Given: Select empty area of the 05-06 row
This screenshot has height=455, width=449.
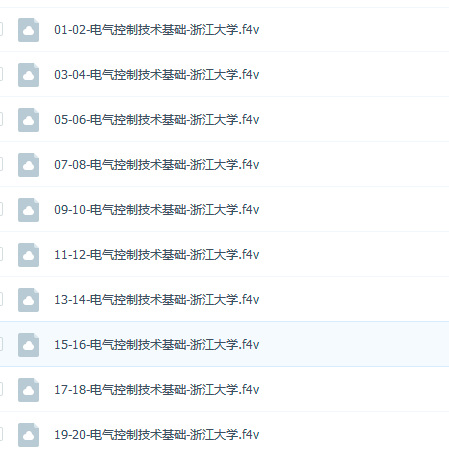Looking at the screenshot, I should [x=353, y=119].
